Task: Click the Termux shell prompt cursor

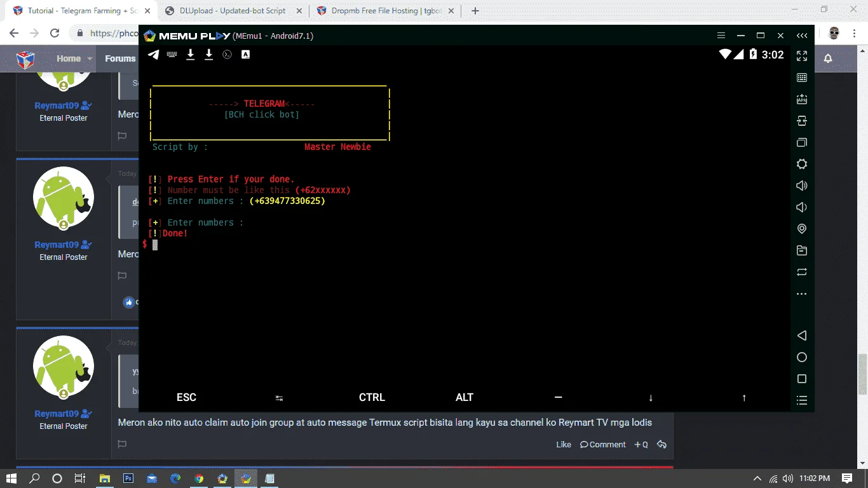Action: click(155, 245)
